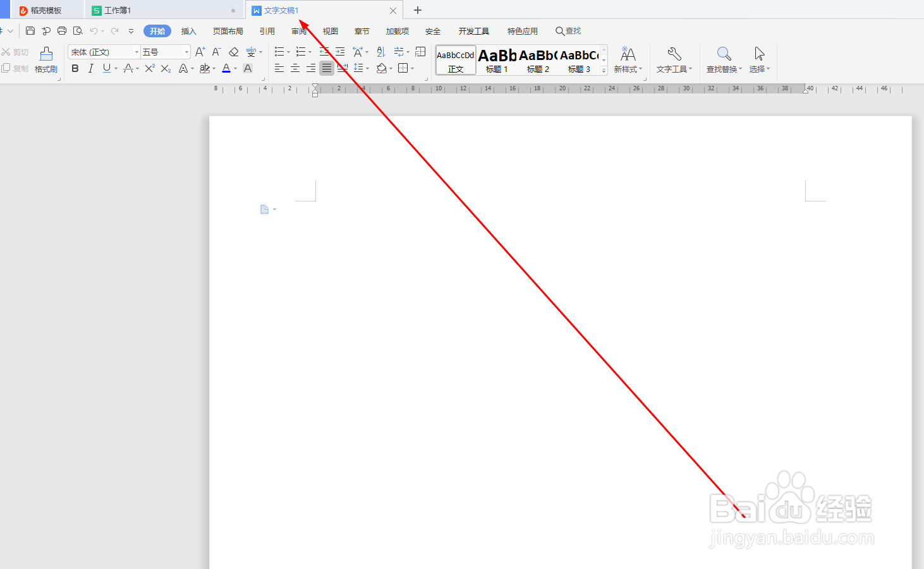Click the character shading A icon
This screenshot has height=569, width=924.
[248, 68]
